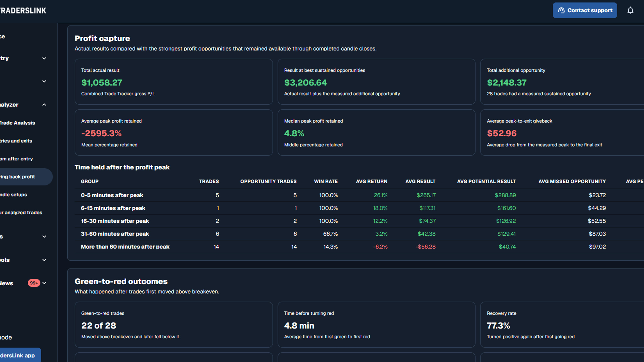The image size is (644, 362).
Task: Click the AVG POTENTIAL RESULT column header
Action: coord(486,182)
